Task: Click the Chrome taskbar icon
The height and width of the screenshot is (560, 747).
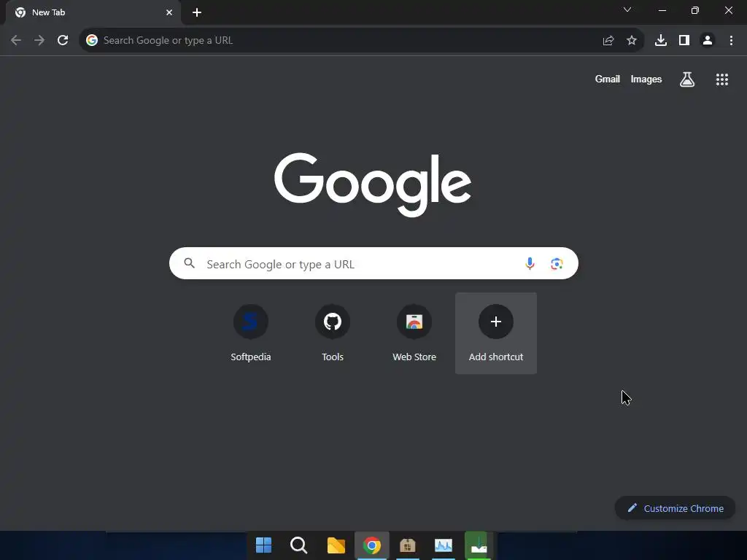Action: coord(371,545)
